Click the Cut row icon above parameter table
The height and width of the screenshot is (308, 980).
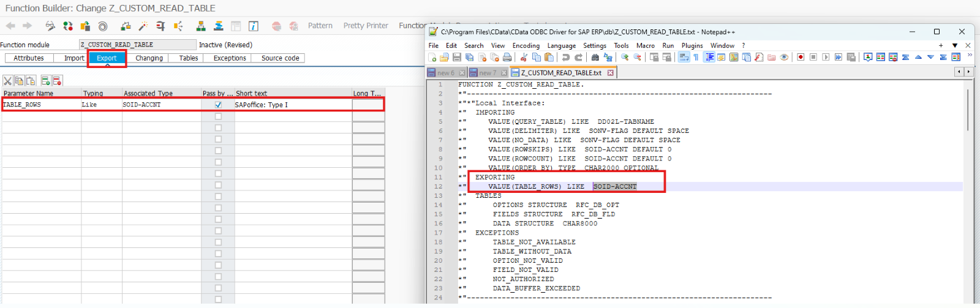(8, 81)
